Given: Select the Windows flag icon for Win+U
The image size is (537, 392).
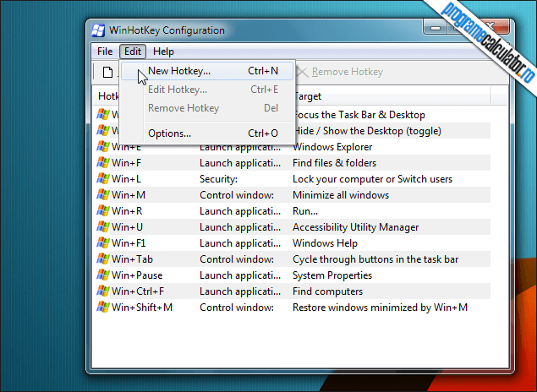Looking at the screenshot, I should pos(102,227).
